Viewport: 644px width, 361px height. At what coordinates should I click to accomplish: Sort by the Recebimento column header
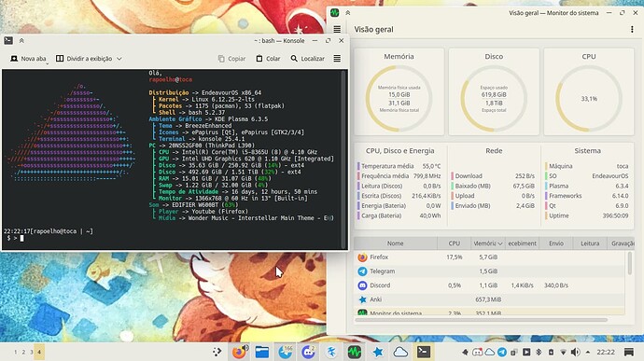(x=522, y=243)
